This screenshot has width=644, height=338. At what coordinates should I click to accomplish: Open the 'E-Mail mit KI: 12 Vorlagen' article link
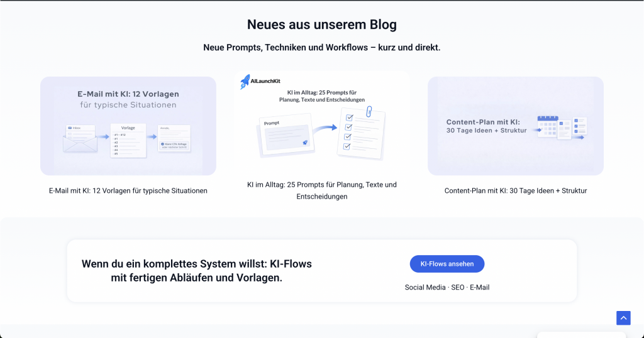click(x=128, y=190)
